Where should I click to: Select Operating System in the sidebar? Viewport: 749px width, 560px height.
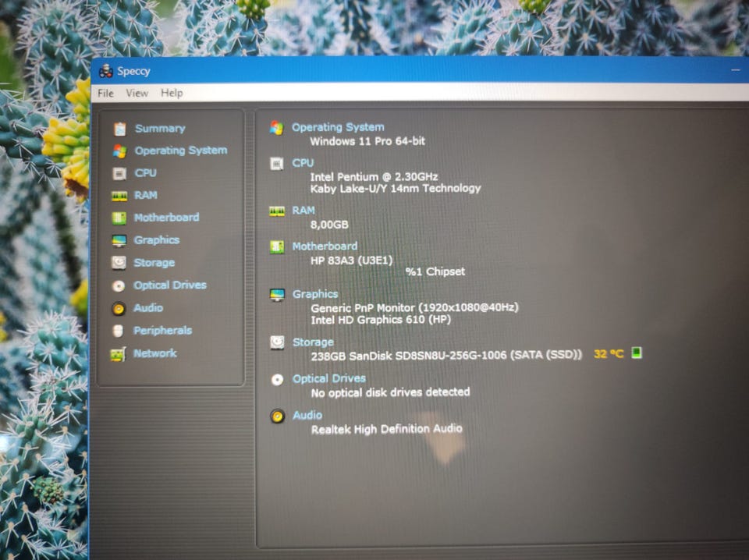point(180,151)
